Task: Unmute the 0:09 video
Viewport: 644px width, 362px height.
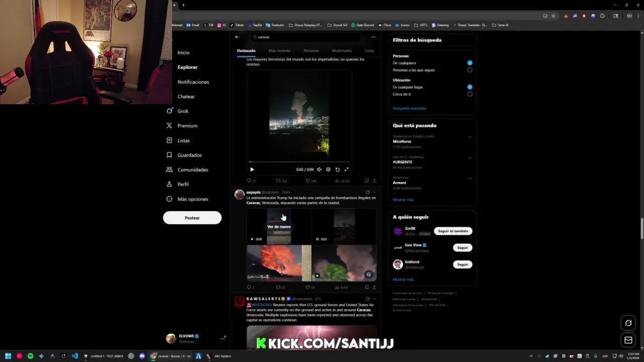Action: click(x=319, y=169)
